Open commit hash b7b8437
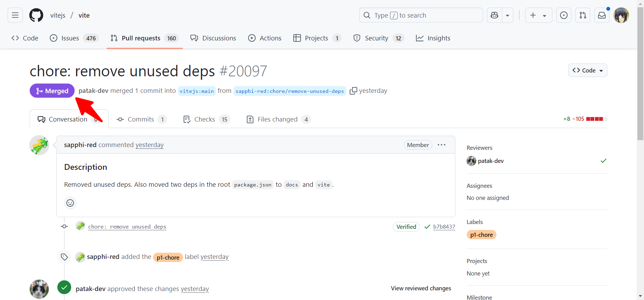The image size is (644, 300). 444,226
